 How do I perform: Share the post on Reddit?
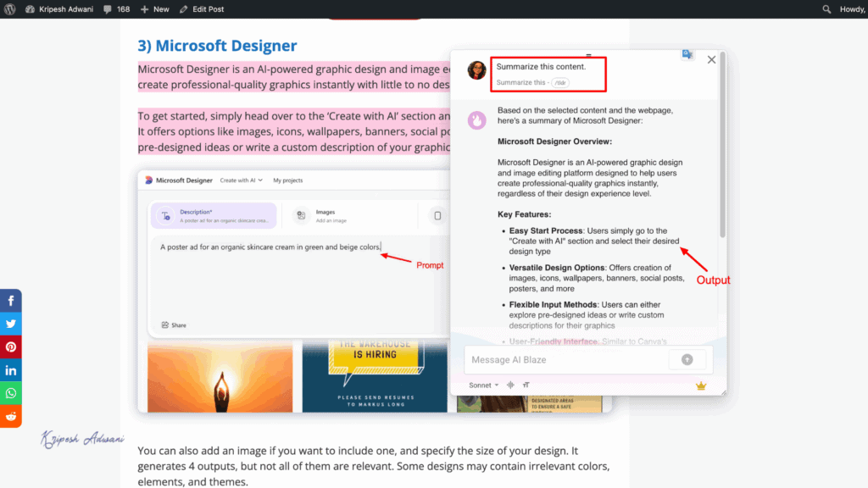point(10,416)
